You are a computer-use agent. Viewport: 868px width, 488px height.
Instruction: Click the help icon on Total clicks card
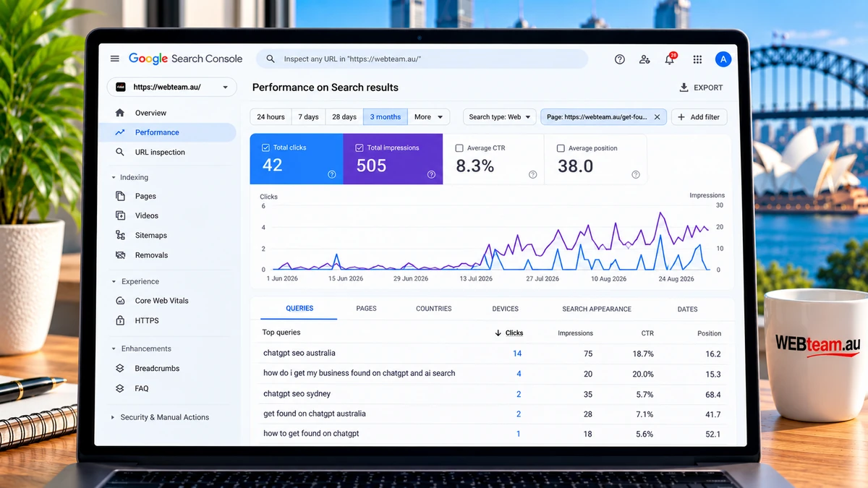pos(332,174)
